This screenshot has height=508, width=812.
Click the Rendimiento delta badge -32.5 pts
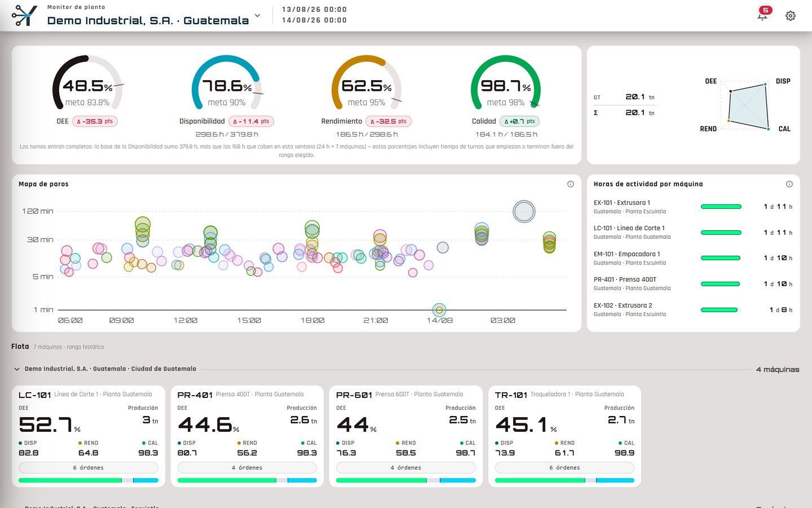(389, 121)
